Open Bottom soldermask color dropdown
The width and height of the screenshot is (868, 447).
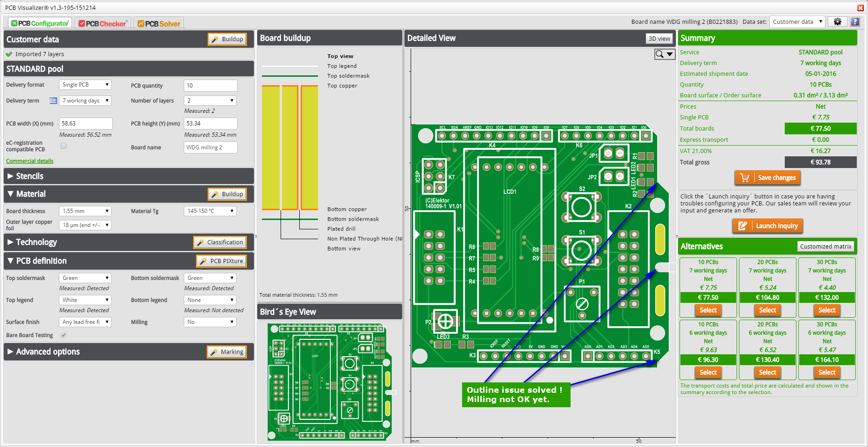[x=210, y=278]
